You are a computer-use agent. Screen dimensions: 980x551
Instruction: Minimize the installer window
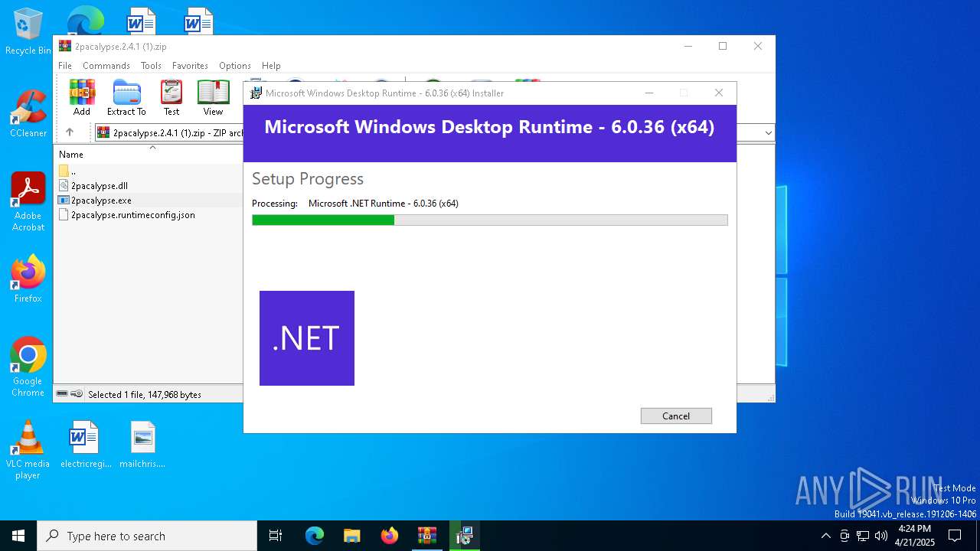[649, 93]
